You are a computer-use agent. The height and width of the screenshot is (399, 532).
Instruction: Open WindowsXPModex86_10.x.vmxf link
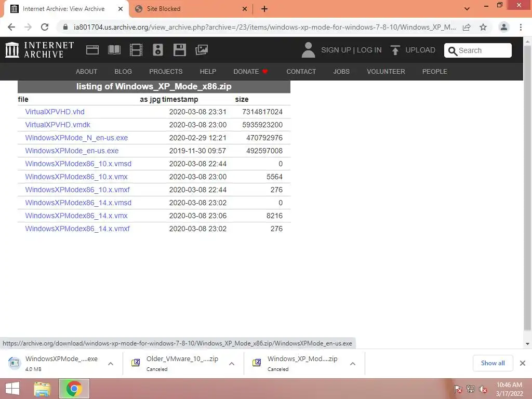77,190
